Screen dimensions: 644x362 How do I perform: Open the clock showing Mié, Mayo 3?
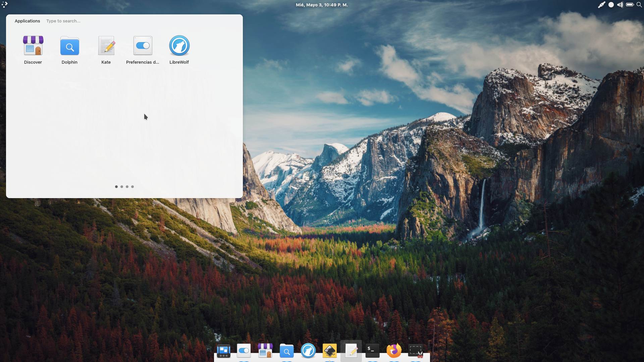point(322,5)
